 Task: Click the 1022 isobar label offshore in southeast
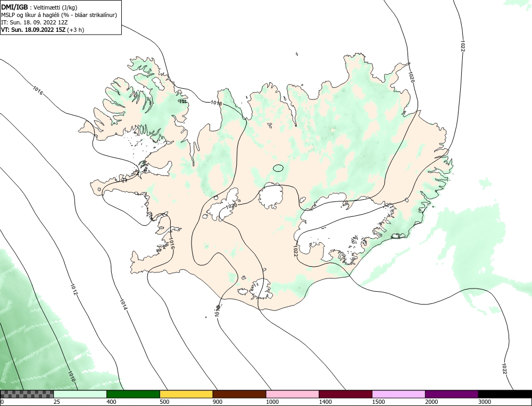point(504,369)
